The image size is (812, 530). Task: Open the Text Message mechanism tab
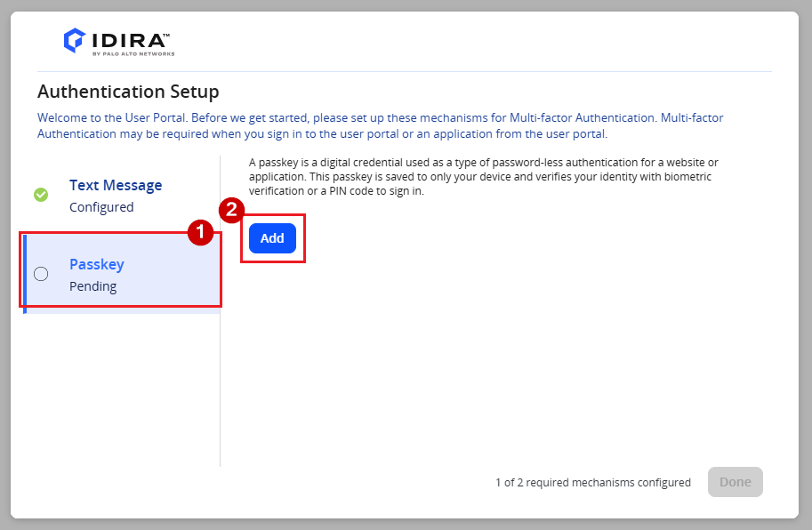click(122, 195)
